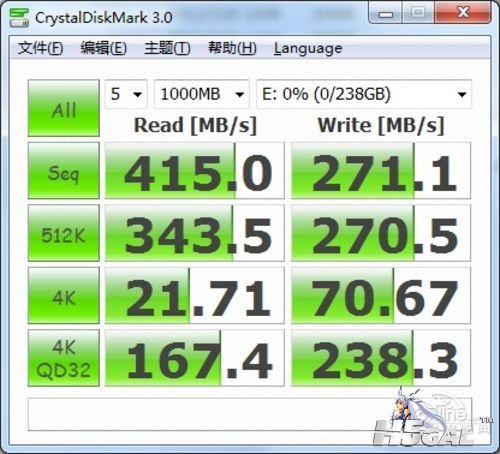Click the Seq write result 271.1
The image size is (500, 454).
tap(381, 171)
